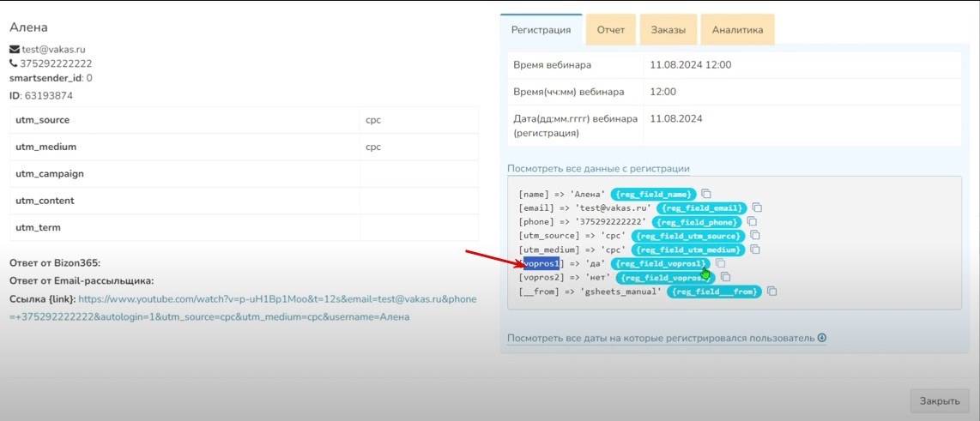Copy the reg_field_phone variable
The width and height of the screenshot is (980, 421).
[x=752, y=221]
